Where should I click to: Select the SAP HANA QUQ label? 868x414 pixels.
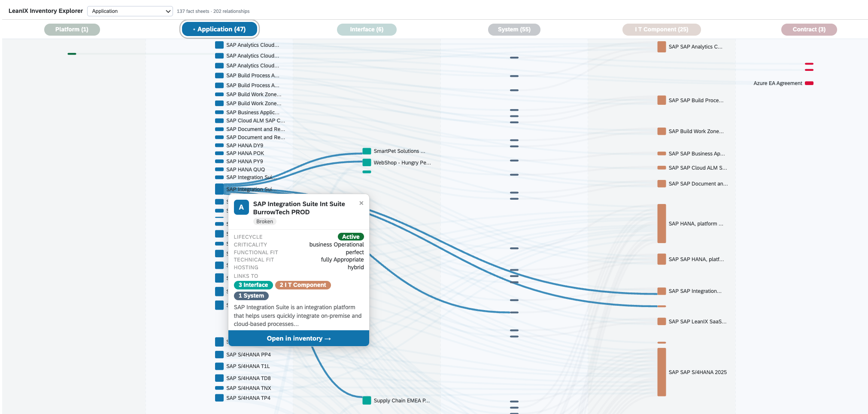246,170
